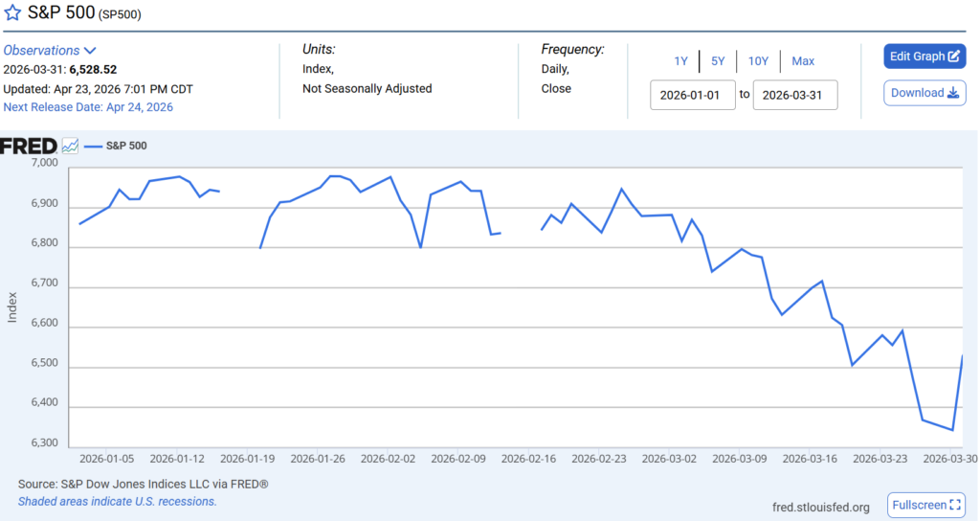980x521 pixels.
Task: Click the fred.stlouisfed.org text
Action: tap(820, 507)
